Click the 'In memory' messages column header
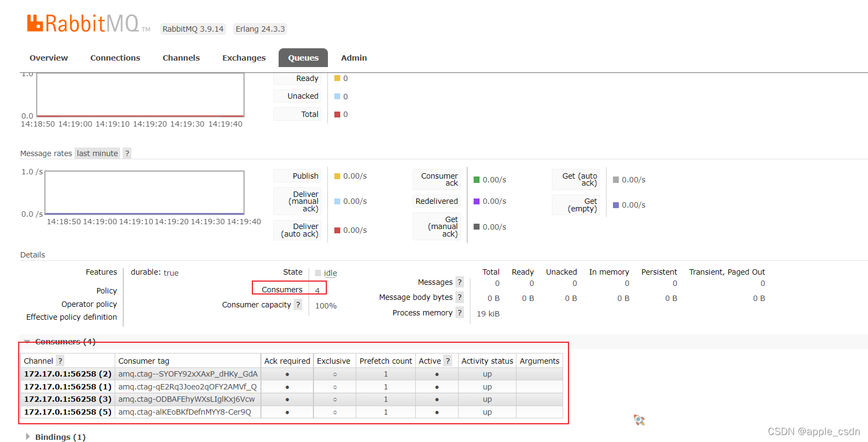This screenshot has width=868, height=442. (609, 272)
